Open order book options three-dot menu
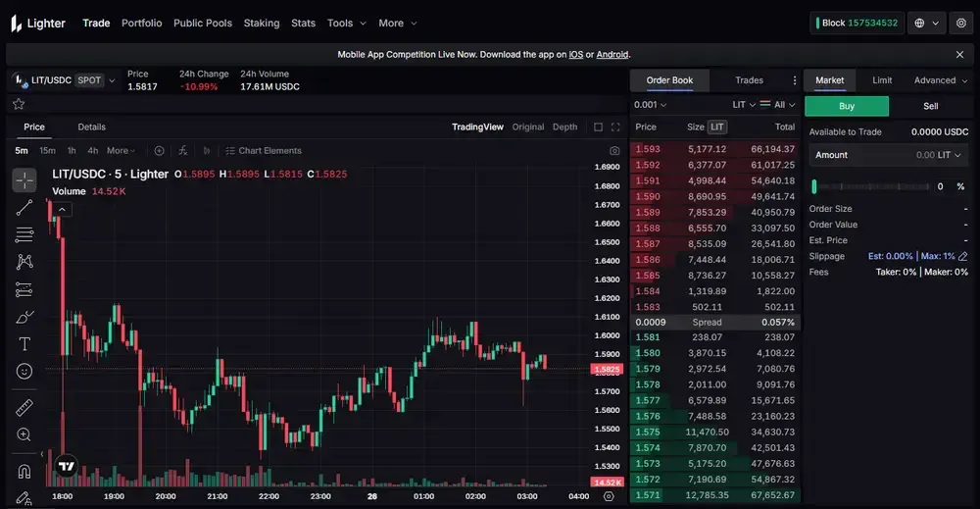The image size is (980, 509). pos(795,80)
